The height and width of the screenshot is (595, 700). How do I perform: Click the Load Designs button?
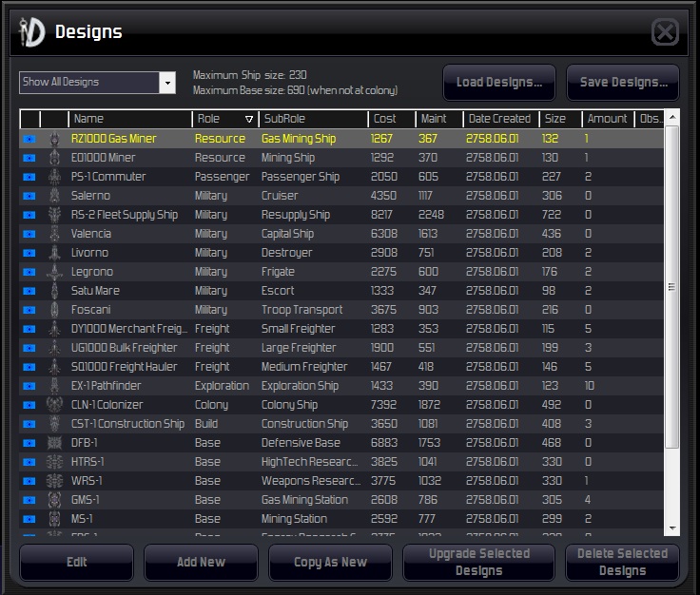pyautogui.click(x=499, y=83)
